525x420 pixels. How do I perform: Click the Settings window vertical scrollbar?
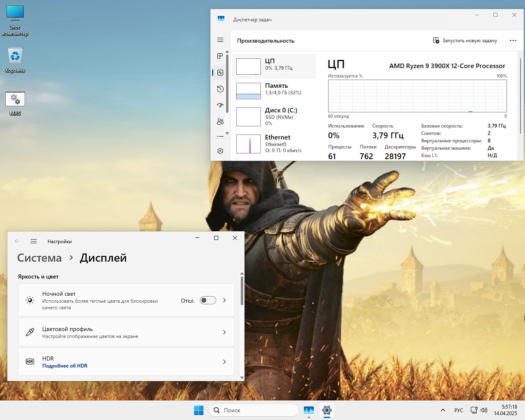point(242,290)
